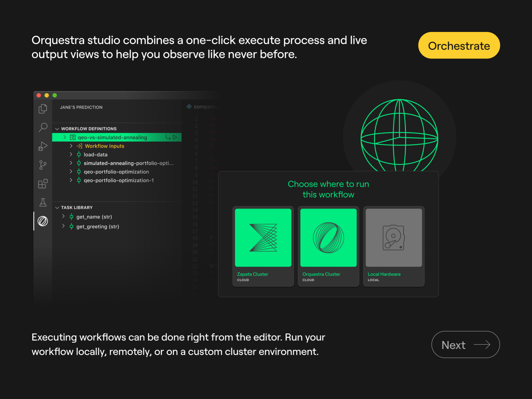
Task: Click the LOCAL tag under Local Hardware
Action: (x=373, y=280)
